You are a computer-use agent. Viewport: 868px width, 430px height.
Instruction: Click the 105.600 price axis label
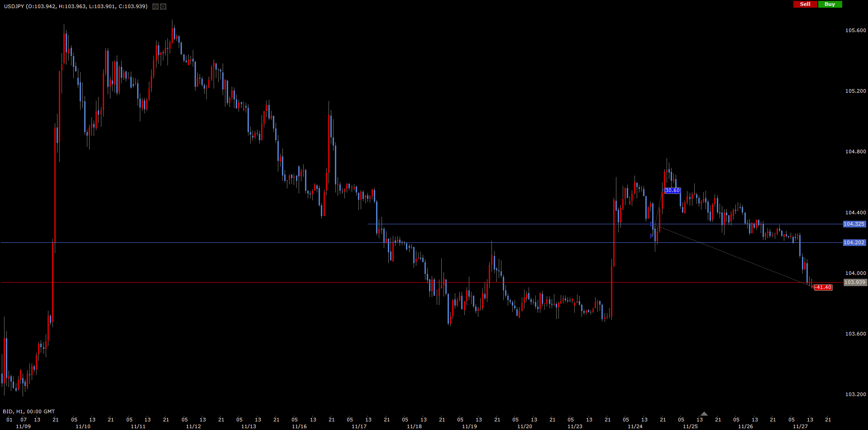click(855, 31)
